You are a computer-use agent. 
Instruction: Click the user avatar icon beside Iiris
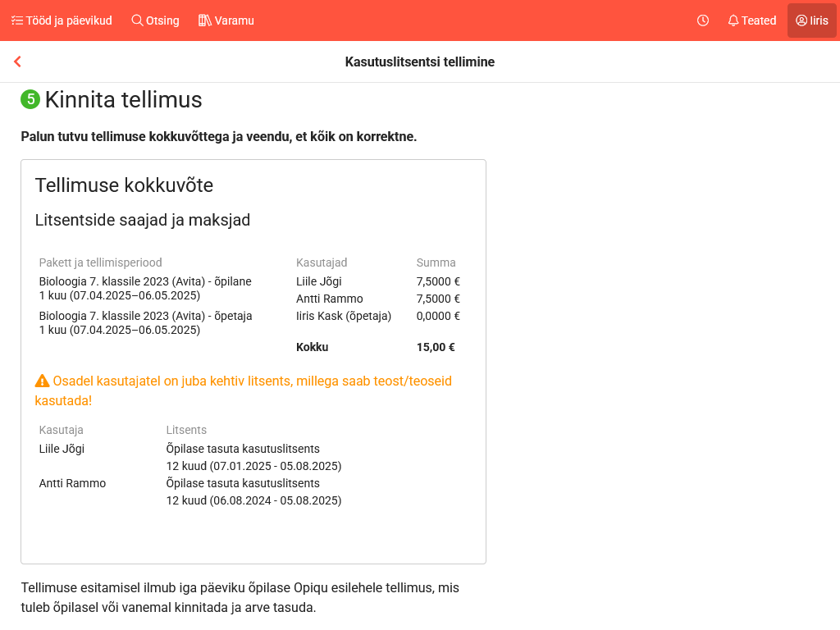click(801, 21)
